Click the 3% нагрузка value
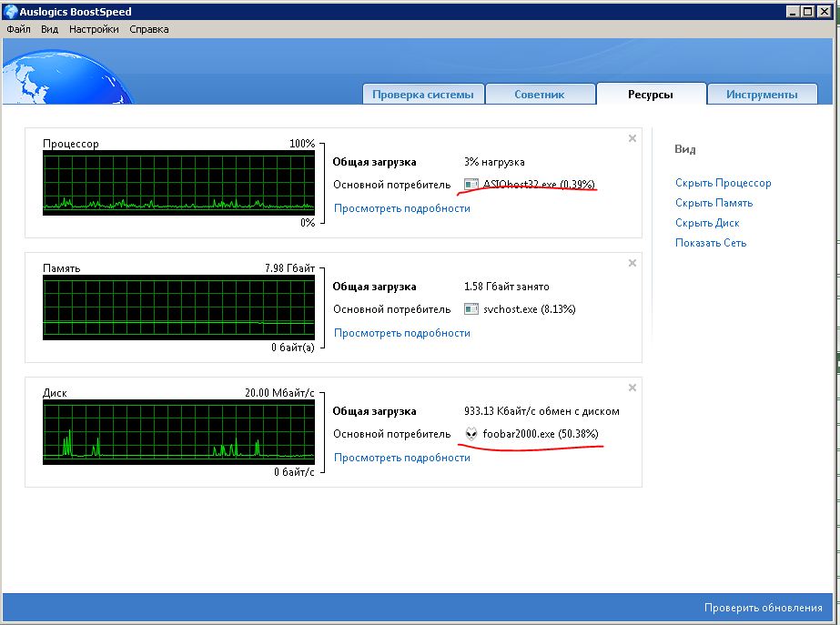Viewport: 840px width, 625px height. coord(494,162)
